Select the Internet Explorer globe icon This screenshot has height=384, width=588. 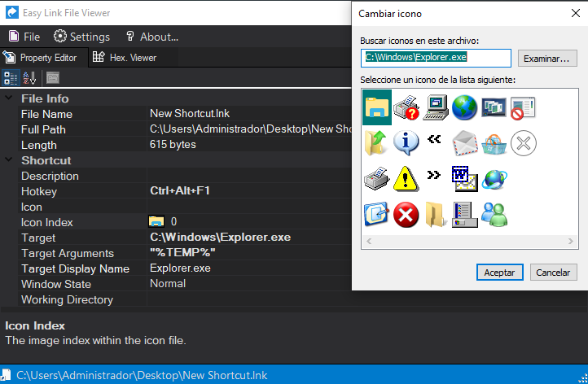[x=494, y=179]
